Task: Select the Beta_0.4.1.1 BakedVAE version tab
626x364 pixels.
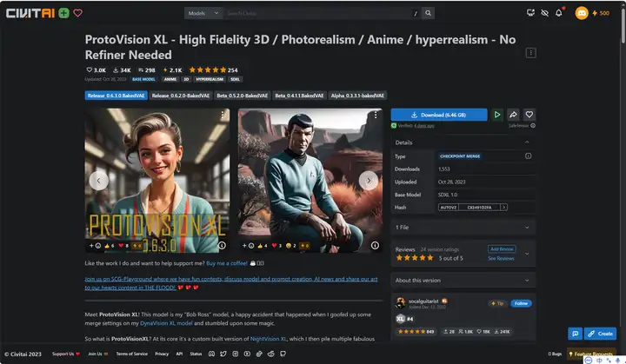Action: pyautogui.click(x=299, y=96)
